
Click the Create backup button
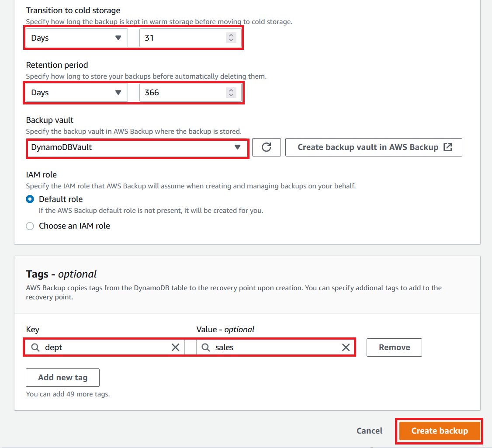click(439, 431)
